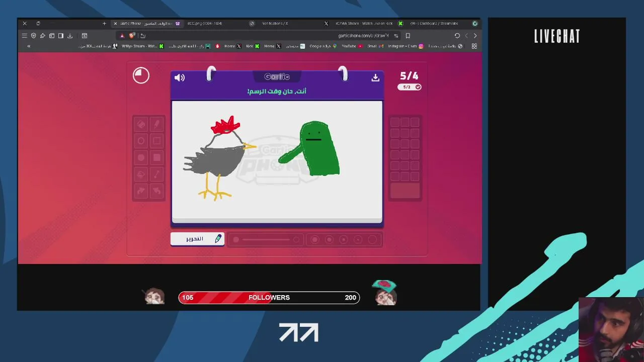Click the التحرير edit button with pencil
Screen dimensions: 644x362
point(197,239)
